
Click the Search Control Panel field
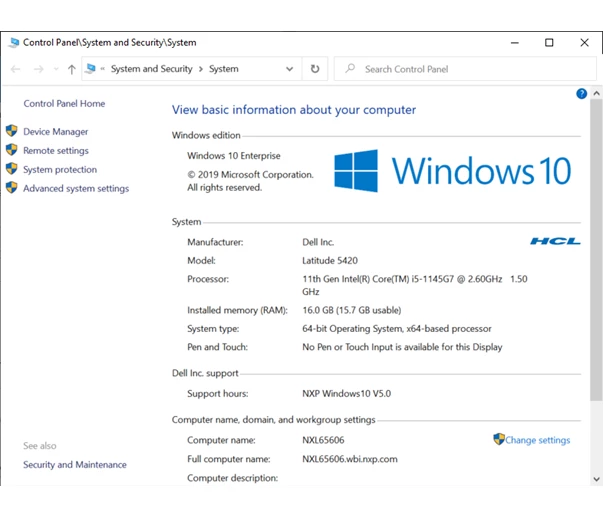[465, 69]
